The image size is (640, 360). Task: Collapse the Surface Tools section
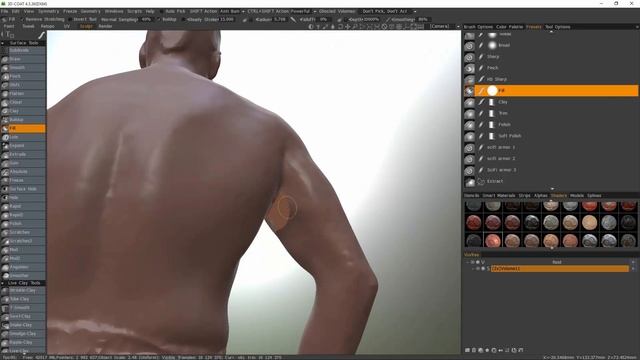[x=3, y=43]
